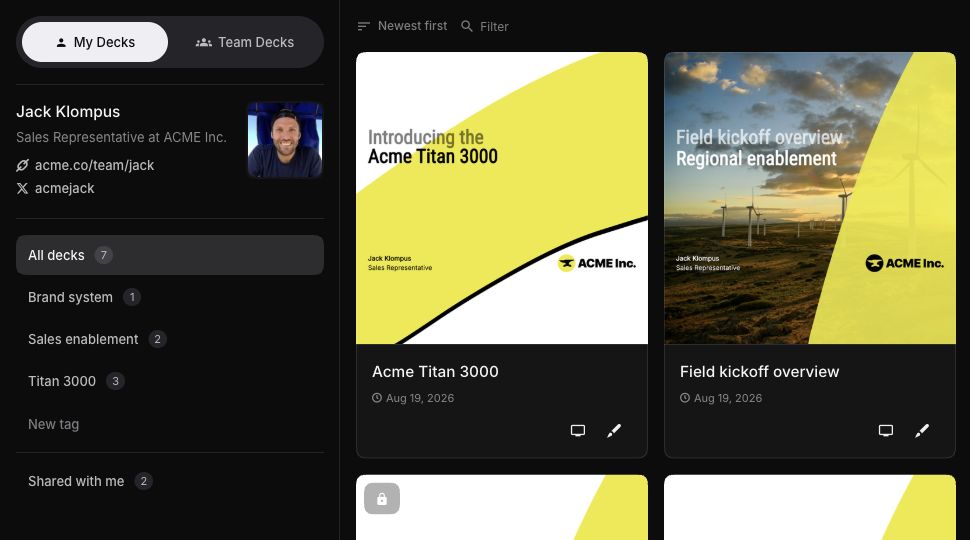The height and width of the screenshot is (540, 970).
Task: Open Newest first sort dropdown
Action: click(x=402, y=26)
